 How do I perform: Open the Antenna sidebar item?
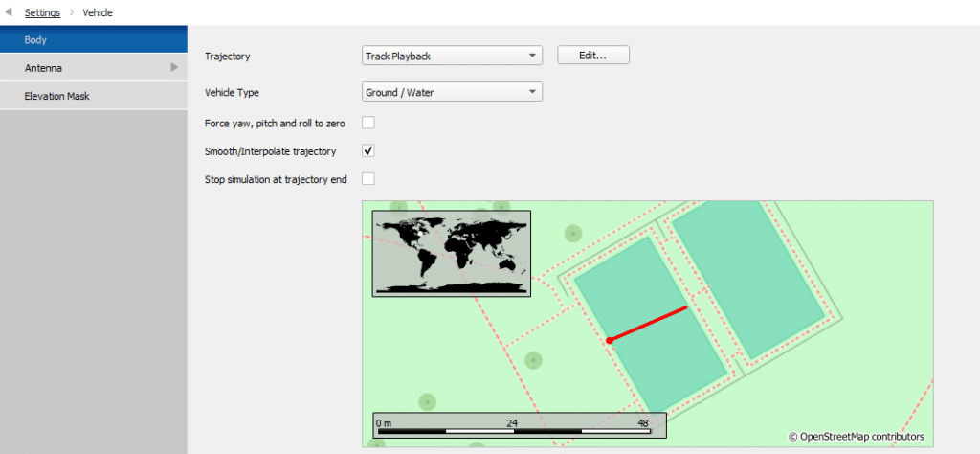tap(94, 68)
